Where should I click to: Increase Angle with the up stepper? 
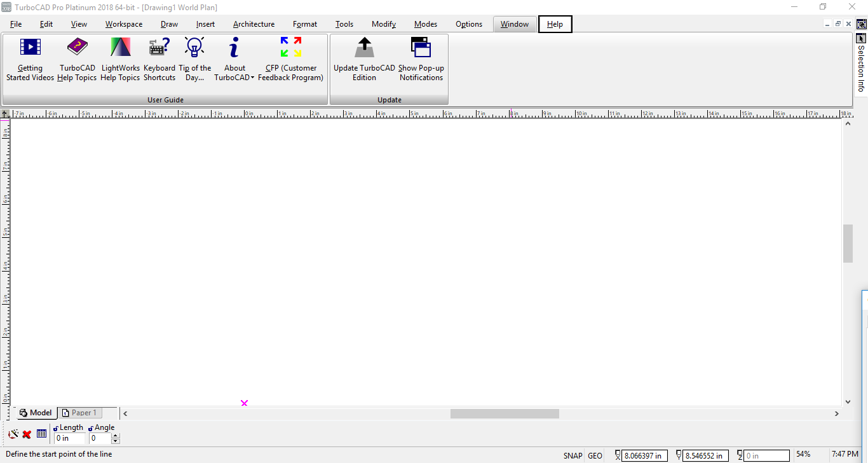coord(115,436)
